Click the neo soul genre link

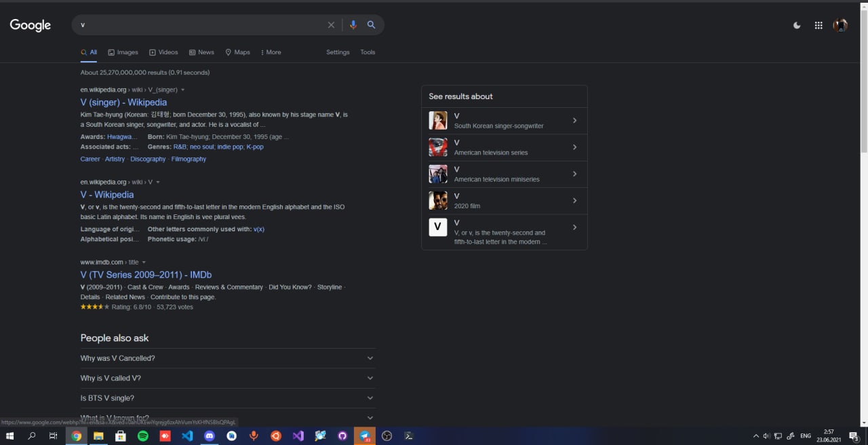pos(203,147)
